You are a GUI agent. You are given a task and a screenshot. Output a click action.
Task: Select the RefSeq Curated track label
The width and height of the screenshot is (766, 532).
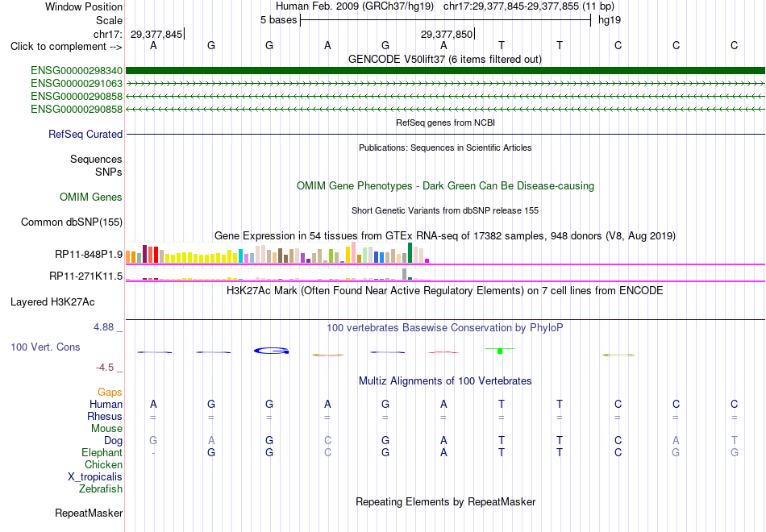(85, 135)
